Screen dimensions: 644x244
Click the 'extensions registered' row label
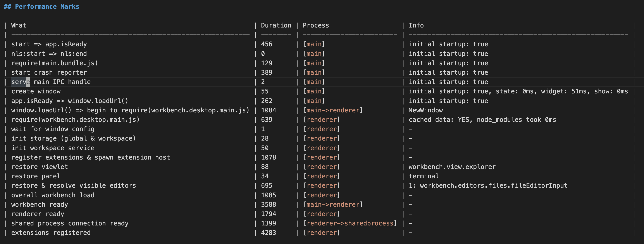click(x=51, y=233)
